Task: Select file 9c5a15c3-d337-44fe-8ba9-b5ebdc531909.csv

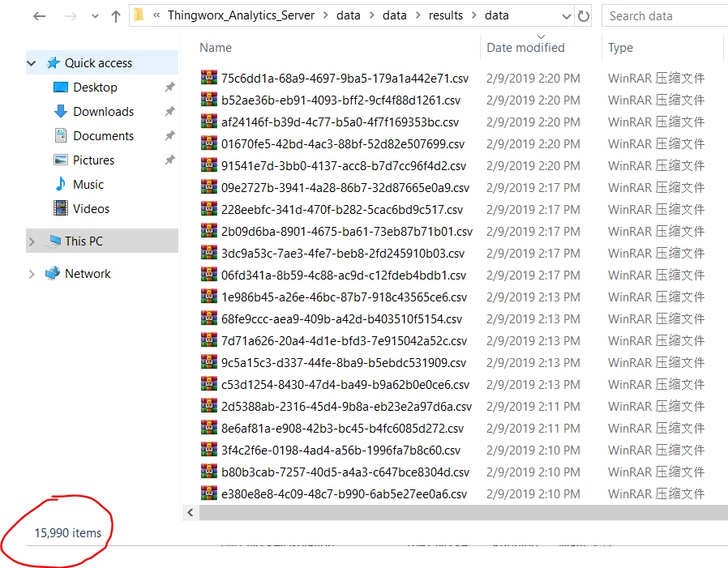Action: coord(344,363)
